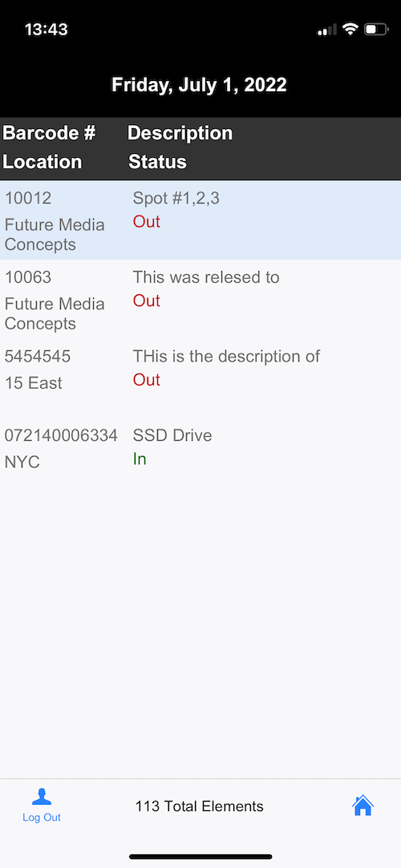Image resolution: width=401 pixels, height=868 pixels.
Task: Tap the battery indicator icon
Action: [x=376, y=29]
